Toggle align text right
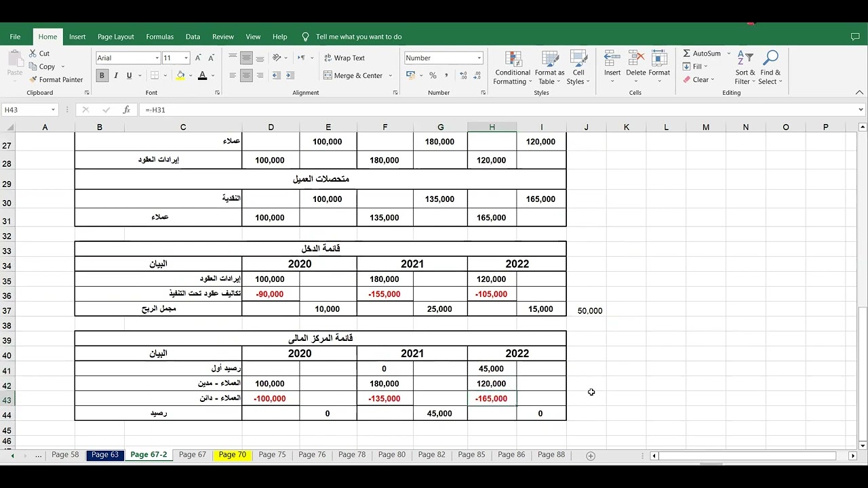 pyautogui.click(x=260, y=76)
